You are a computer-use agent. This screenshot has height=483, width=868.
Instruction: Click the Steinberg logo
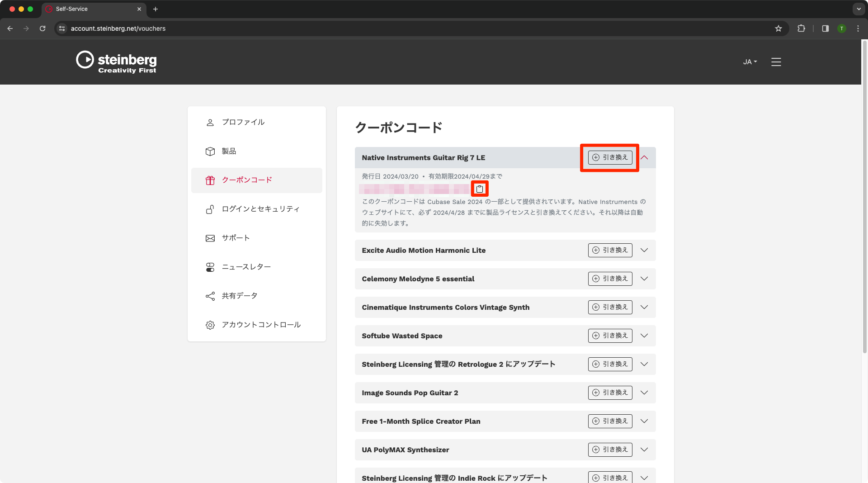point(116,62)
